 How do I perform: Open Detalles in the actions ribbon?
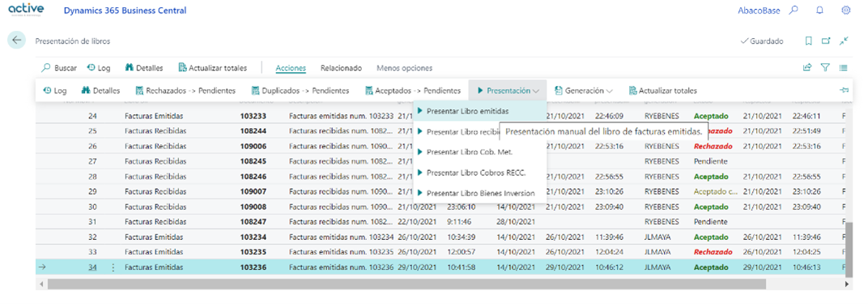[100, 90]
